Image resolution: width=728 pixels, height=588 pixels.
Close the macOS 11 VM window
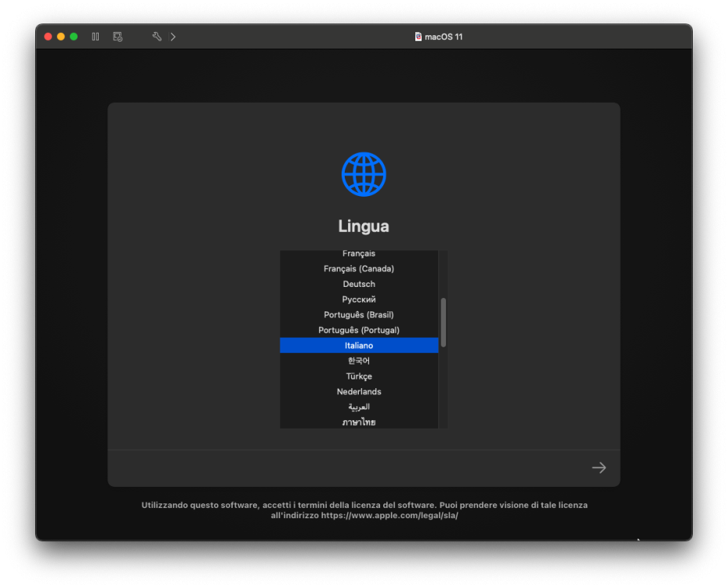(x=48, y=37)
